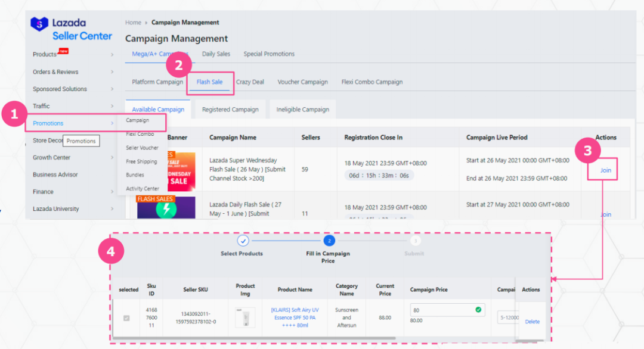This screenshot has height=349, width=644.
Task: Click the Submit step number icon
Action: [415, 241]
